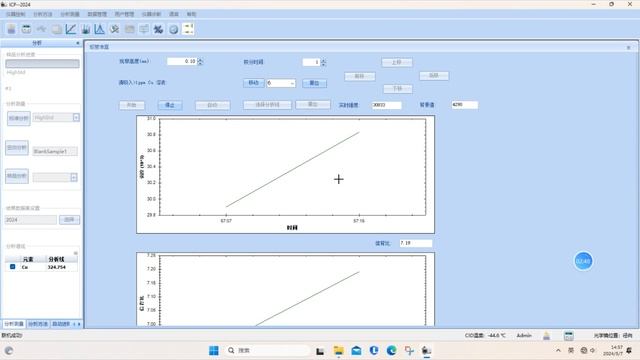This screenshot has width=640, height=360.
Task: Open the 数据管理 menu
Action: click(x=97, y=14)
